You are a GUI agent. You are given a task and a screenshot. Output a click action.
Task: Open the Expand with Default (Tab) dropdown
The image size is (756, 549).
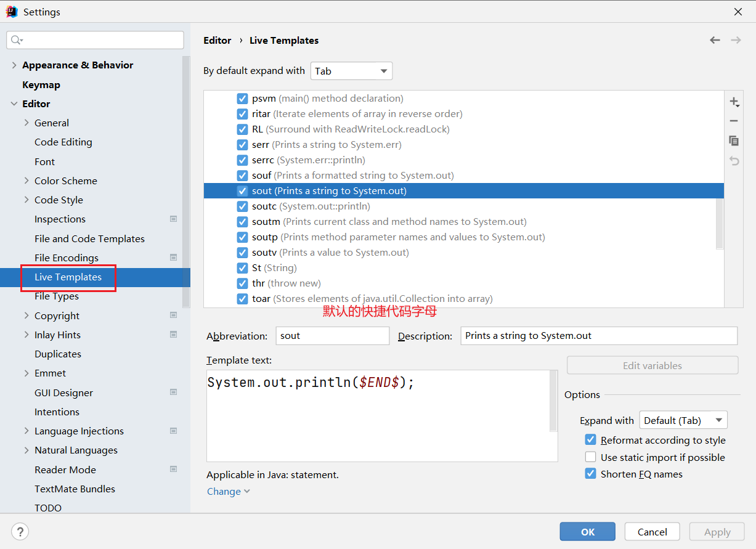(x=683, y=420)
